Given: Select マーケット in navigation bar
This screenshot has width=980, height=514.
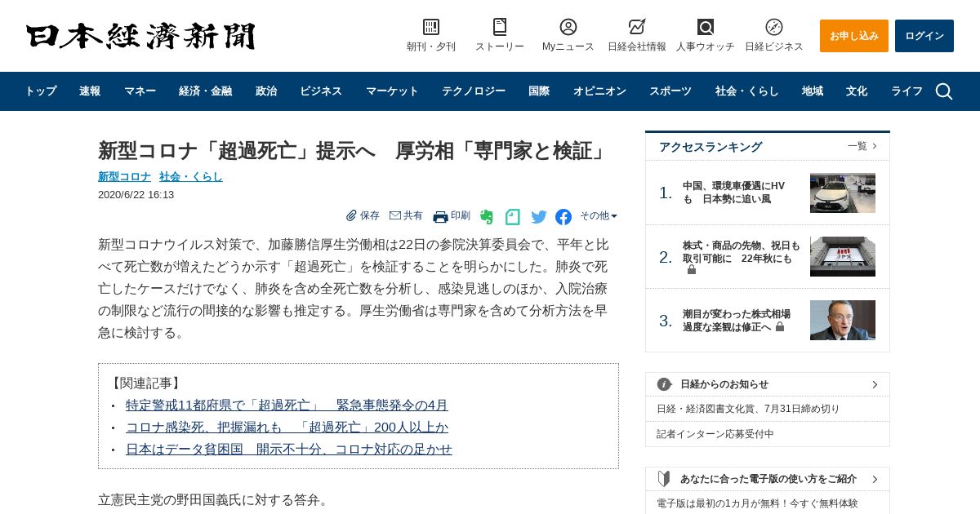Looking at the screenshot, I should coord(392,91).
